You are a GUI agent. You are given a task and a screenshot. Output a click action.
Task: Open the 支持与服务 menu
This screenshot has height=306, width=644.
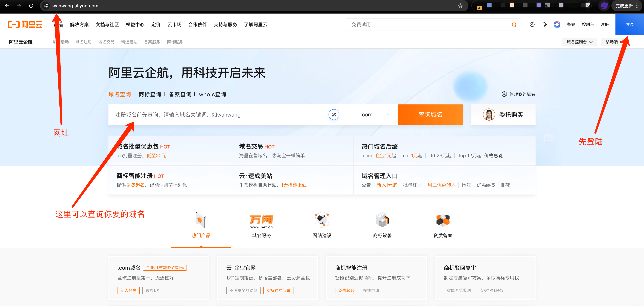tap(225, 25)
